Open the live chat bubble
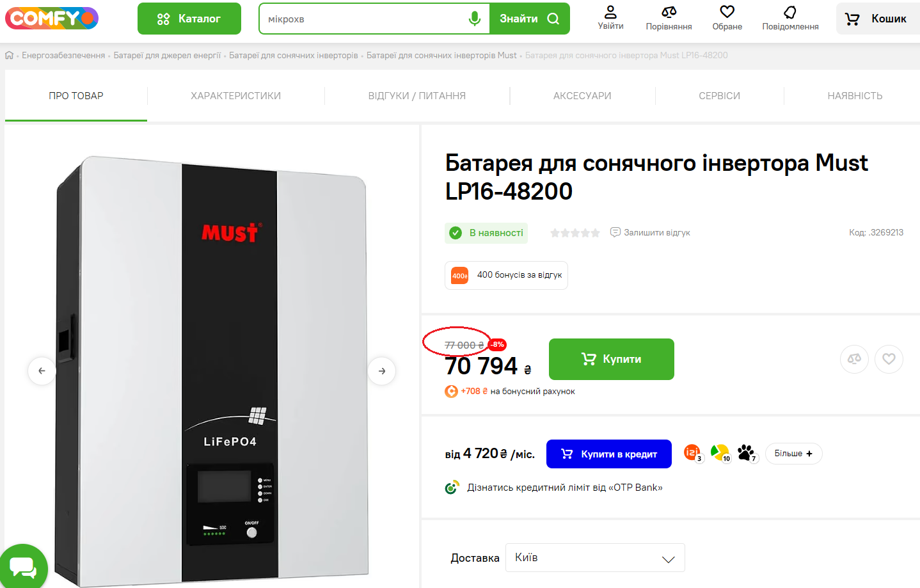 pyautogui.click(x=23, y=568)
